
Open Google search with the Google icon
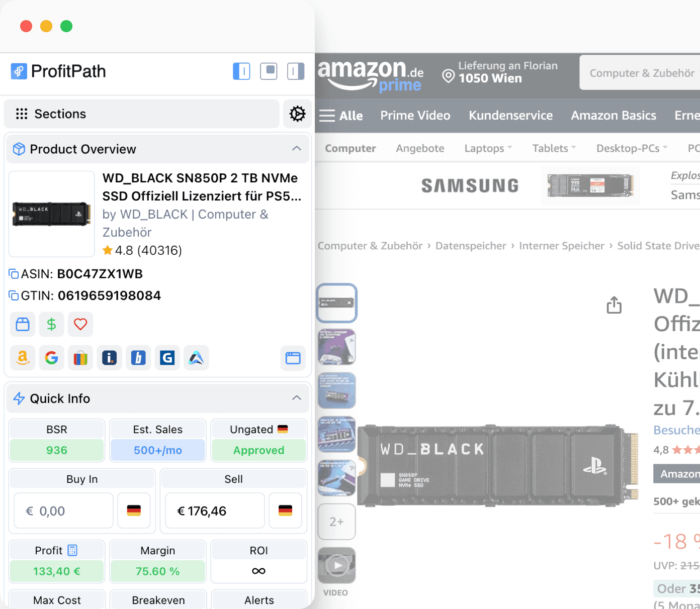tap(51, 358)
